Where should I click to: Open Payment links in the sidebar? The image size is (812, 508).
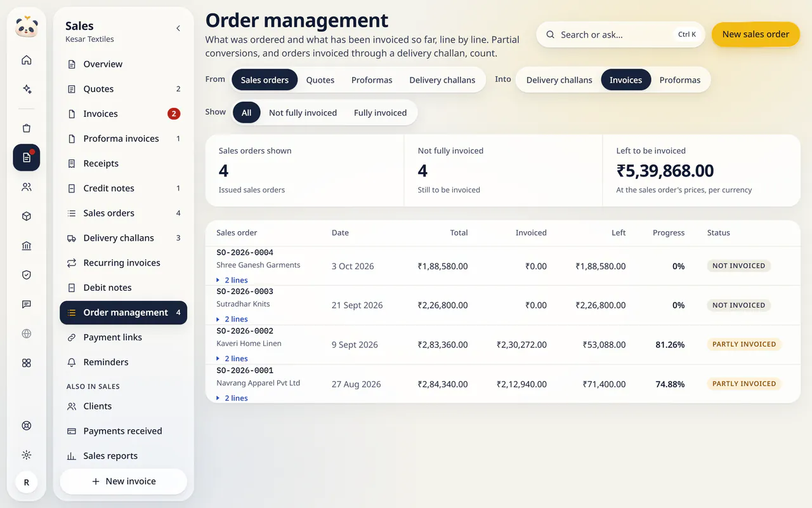click(124, 337)
